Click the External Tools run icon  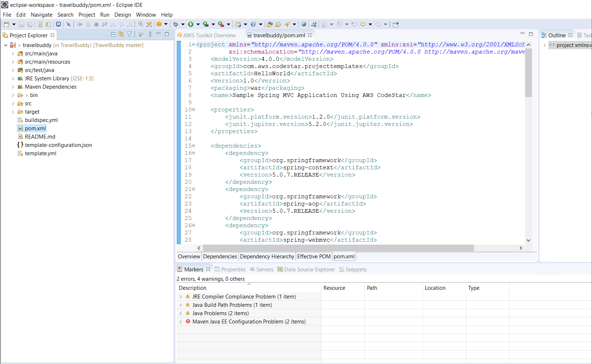click(221, 24)
